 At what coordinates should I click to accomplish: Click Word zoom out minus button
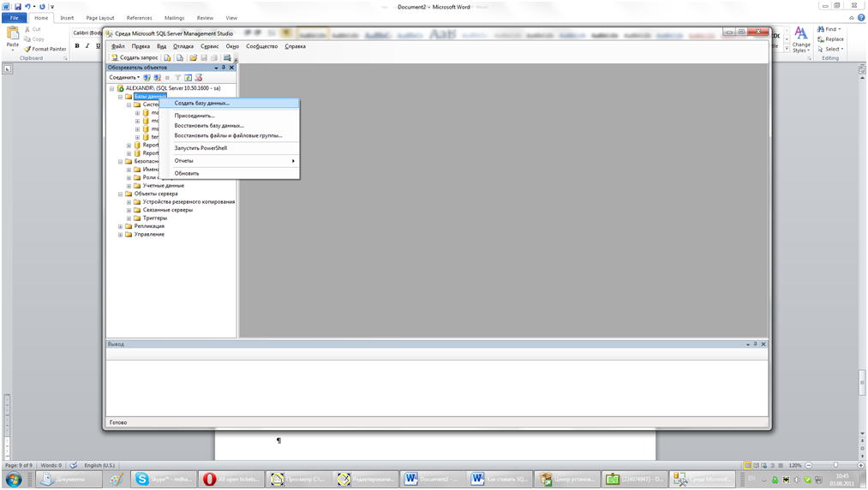809,466
